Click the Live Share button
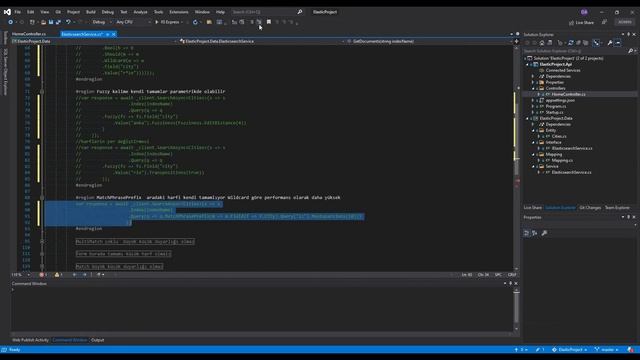The width and height of the screenshot is (640, 360). 582,22
